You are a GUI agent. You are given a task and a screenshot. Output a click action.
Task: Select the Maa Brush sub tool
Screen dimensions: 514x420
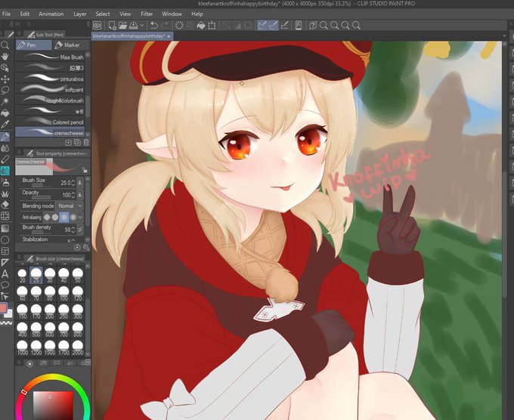[50, 57]
